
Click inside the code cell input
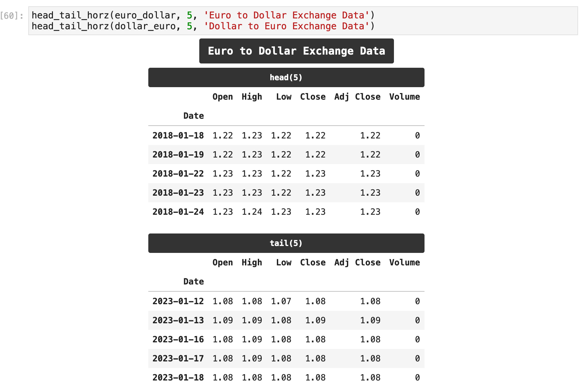[303, 21]
